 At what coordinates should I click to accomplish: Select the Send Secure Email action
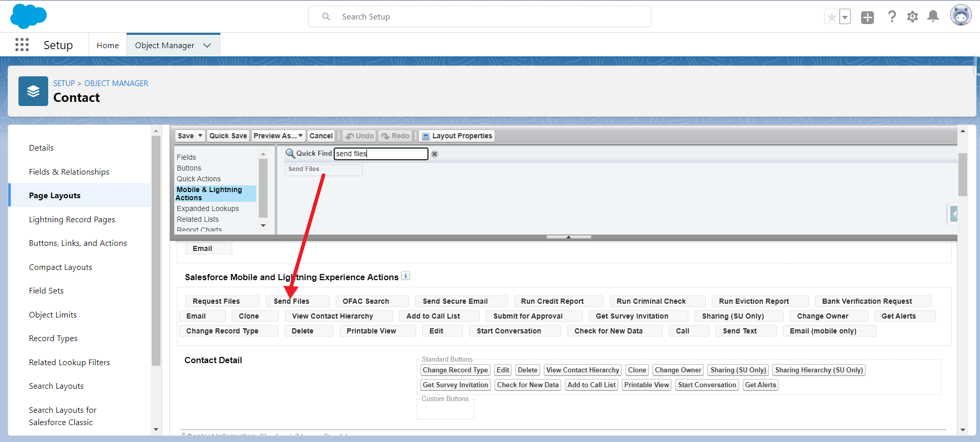[462, 301]
